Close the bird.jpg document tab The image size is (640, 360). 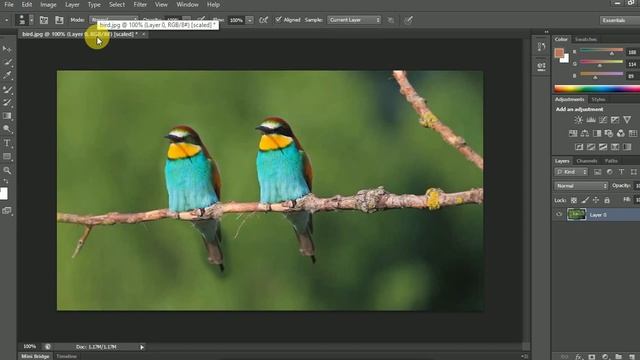pyautogui.click(x=144, y=34)
